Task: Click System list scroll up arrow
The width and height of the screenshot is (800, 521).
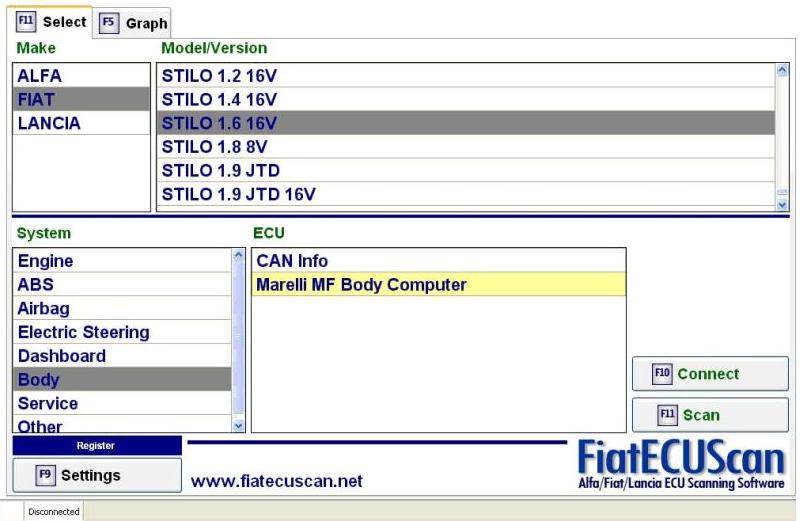Action: tap(238, 256)
